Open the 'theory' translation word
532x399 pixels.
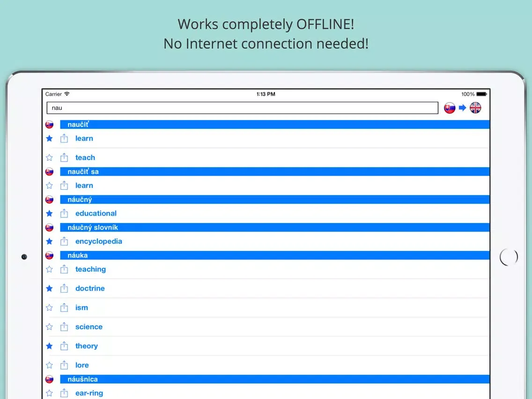[x=87, y=346]
